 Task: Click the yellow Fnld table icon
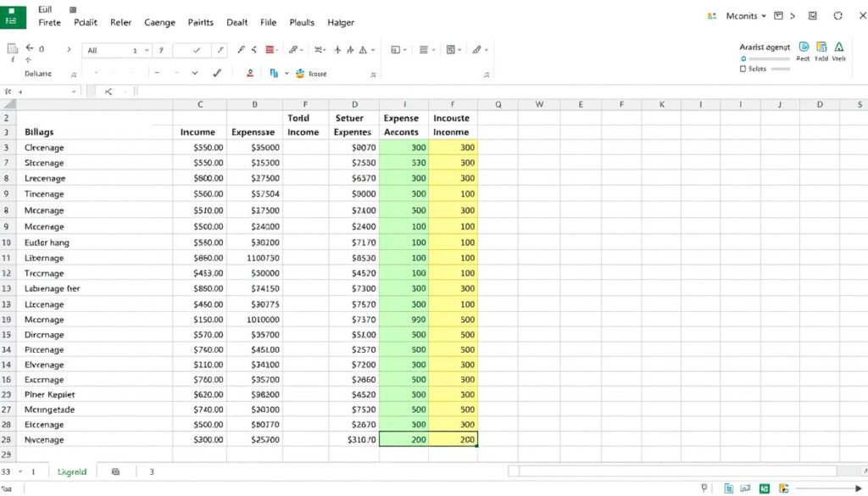[821, 47]
